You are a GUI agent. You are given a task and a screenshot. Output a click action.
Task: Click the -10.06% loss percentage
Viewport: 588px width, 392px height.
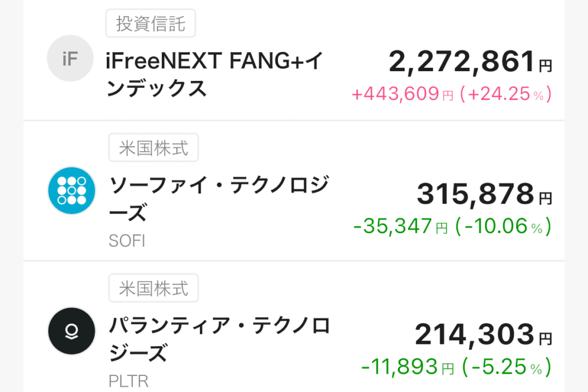(503, 226)
